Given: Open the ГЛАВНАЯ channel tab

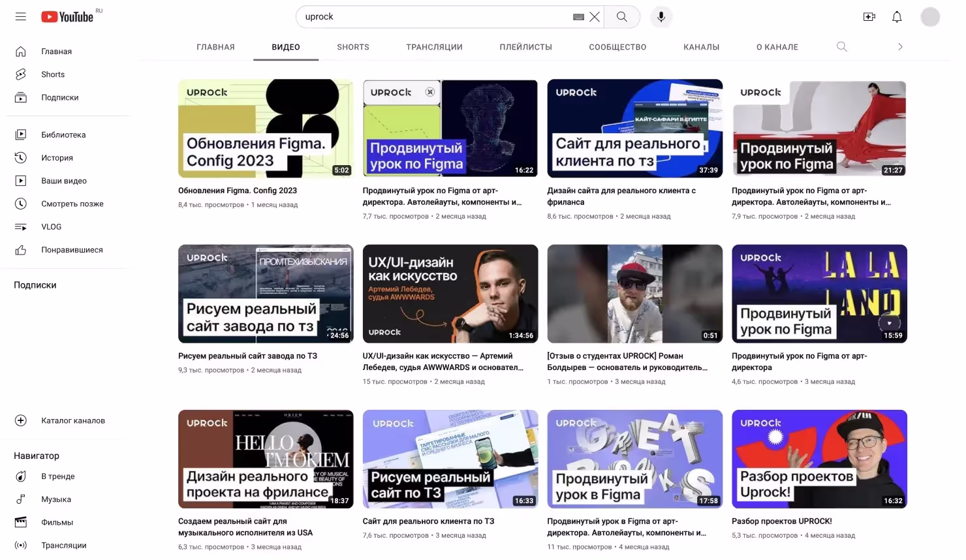Looking at the screenshot, I should (x=215, y=47).
